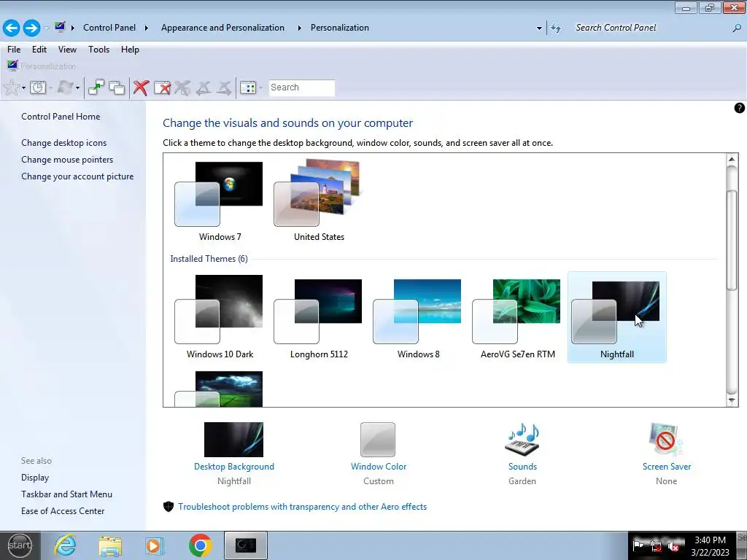The image size is (747, 560).
Task: Open the Windows flag toolbar dropdown arrow
Action: (77, 87)
